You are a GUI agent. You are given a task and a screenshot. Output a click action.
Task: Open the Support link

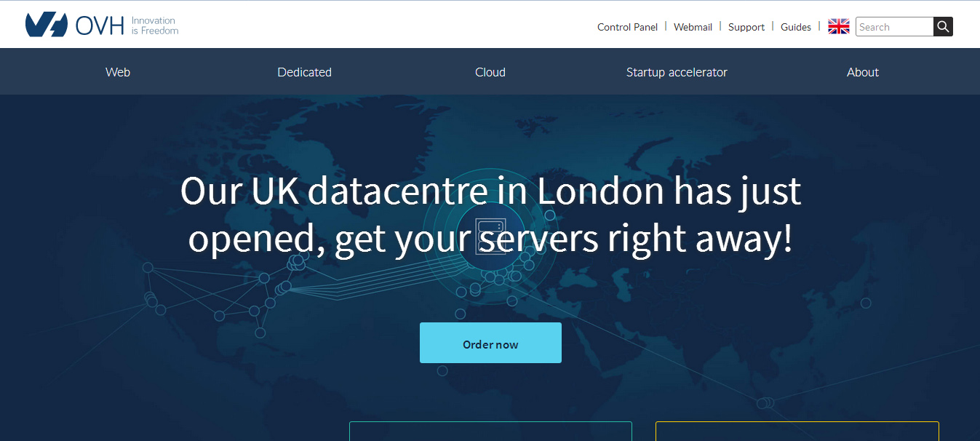point(746,27)
